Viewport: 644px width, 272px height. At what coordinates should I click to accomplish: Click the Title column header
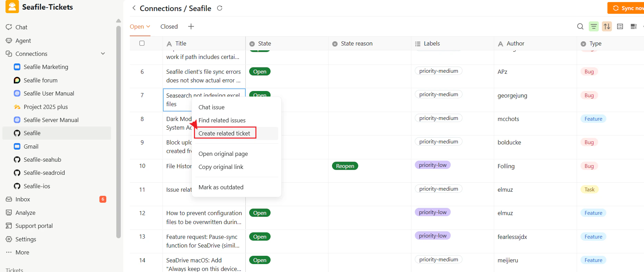point(204,43)
